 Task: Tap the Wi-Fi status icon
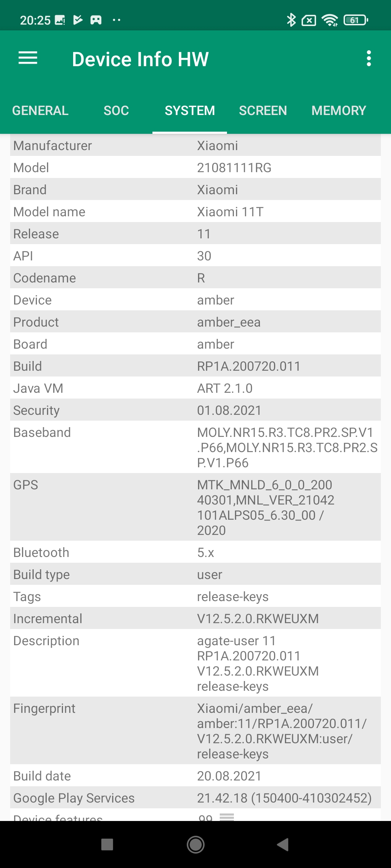click(x=330, y=20)
